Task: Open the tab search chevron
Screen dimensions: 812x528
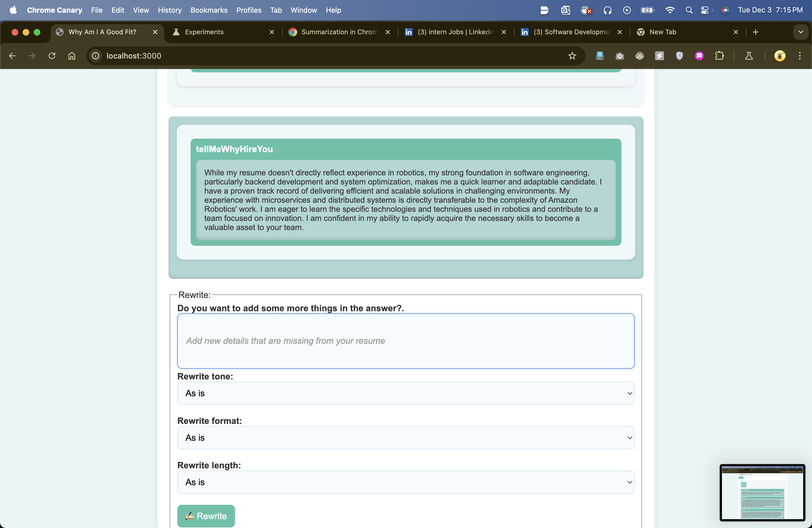Action: [x=801, y=32]
